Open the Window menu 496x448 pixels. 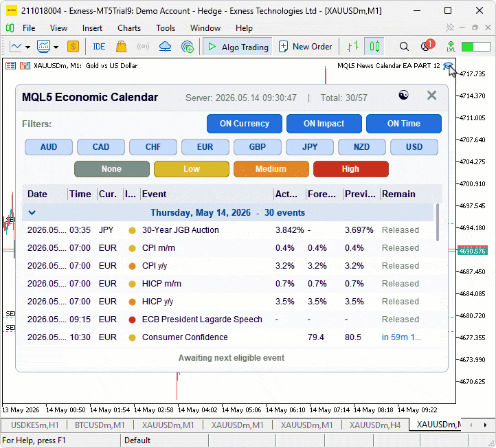click(205, 28)
